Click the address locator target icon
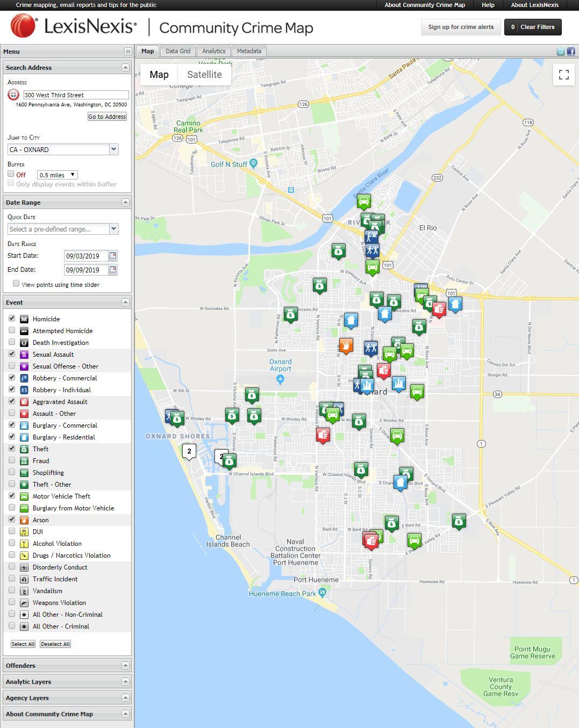Screen dimensions: 579x728 click(13, 95)
